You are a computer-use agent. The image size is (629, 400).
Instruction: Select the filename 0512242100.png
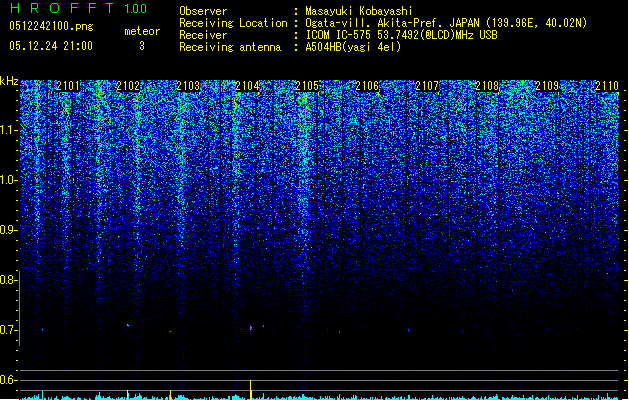click(51, 26)
